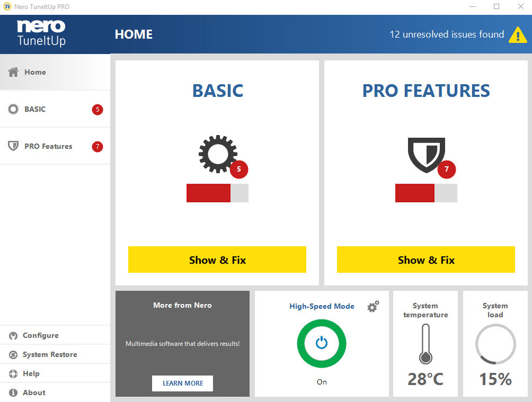This screenshot has width=532, height=402.
Task: Close the Nero TuneItUp PRO window
Action: (x=521, y=7)
